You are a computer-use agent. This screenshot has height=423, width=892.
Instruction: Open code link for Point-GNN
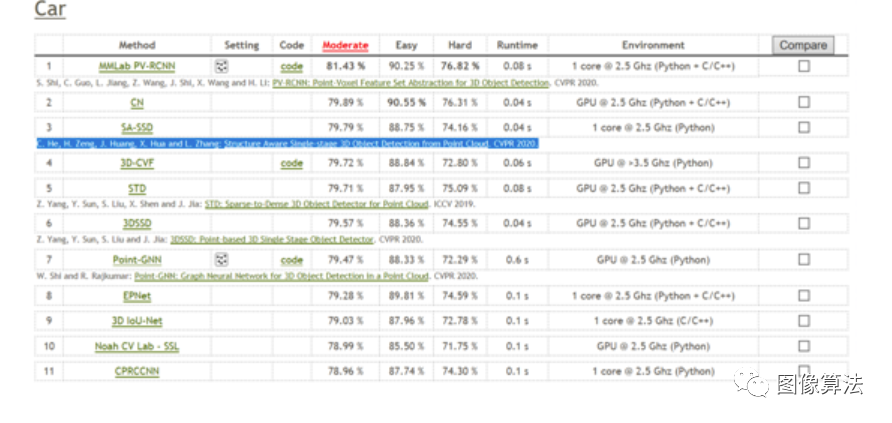coord(291,260)
